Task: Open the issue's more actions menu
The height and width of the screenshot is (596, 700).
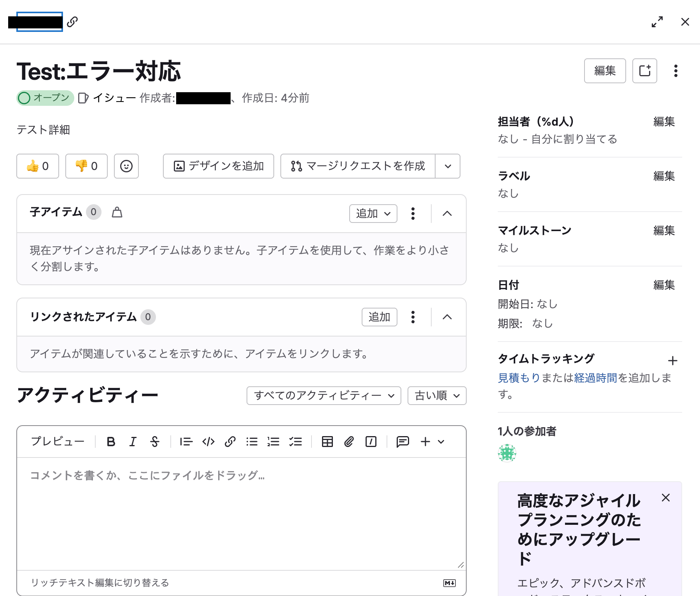Action: 676,71
